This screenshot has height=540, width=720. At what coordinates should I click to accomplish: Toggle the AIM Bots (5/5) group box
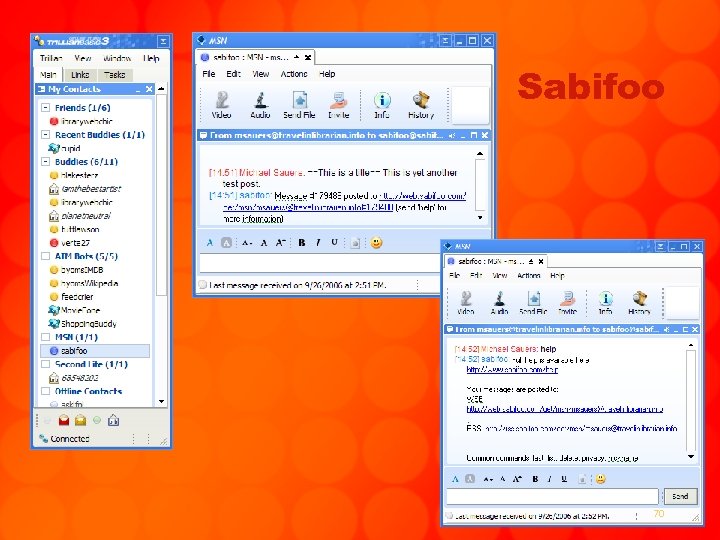click(45, 256)
